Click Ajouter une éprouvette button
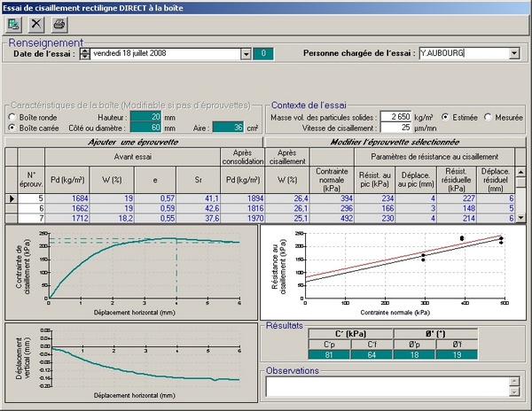The height and width of the screenshot is (411, 532). (x=135, y=141)
